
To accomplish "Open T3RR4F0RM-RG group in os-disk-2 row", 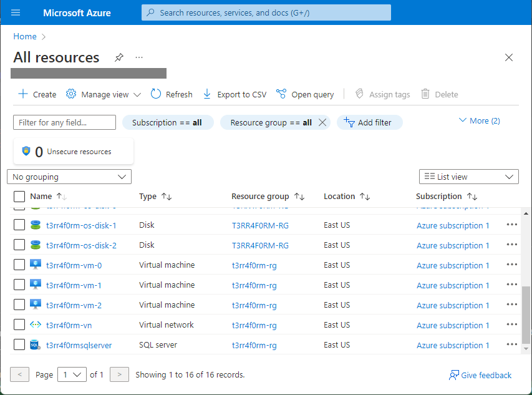I will coord(260,245).
